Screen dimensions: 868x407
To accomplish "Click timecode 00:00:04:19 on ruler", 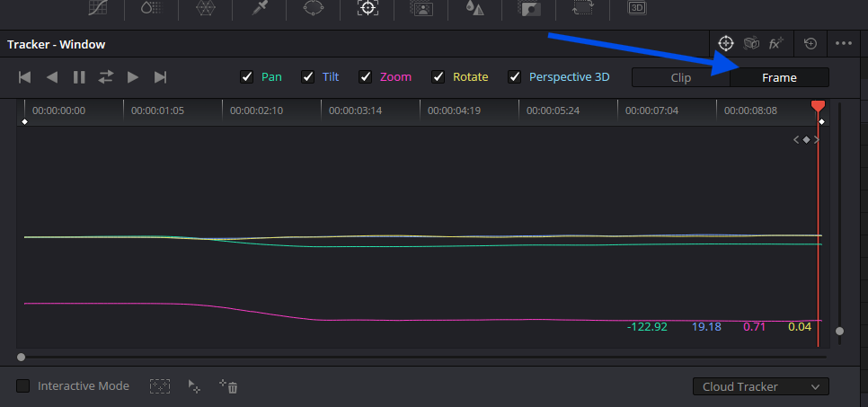I will pos(454,111).
